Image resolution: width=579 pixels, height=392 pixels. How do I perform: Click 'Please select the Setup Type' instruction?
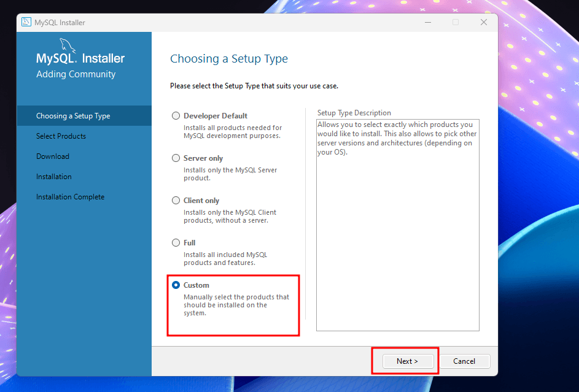click(254, 86)
